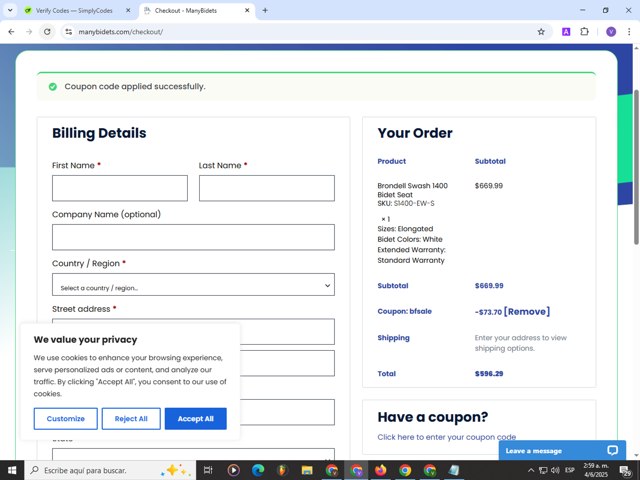The height and width of the screenshot is (480, 640).
Task: Open the plain Chrome taskbar icon
Action: pos(405,470)
